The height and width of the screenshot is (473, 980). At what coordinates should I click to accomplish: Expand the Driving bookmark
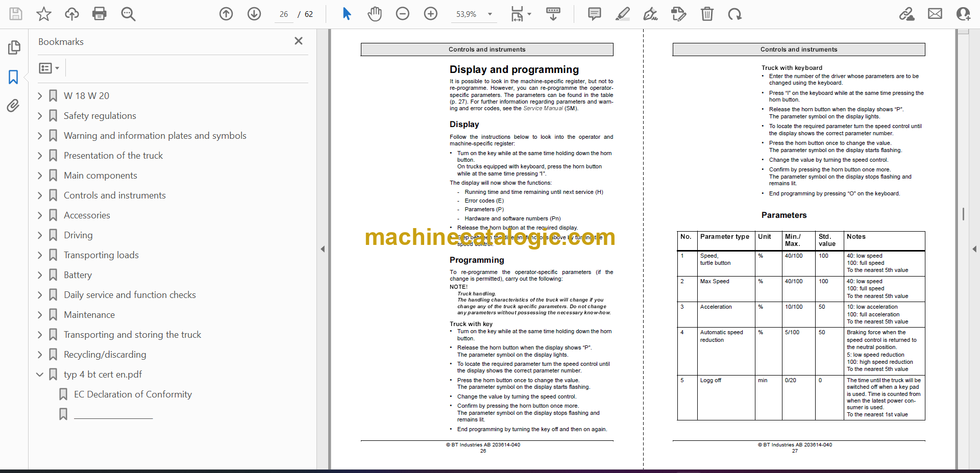(x=40, y=235)
